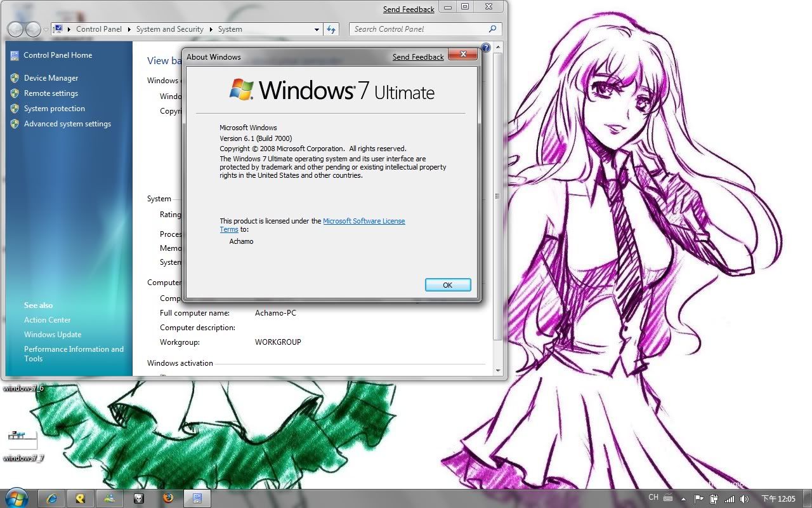Open Firefox from the taskbar
This screenshot has width=812, height=508.
point(167,498)
